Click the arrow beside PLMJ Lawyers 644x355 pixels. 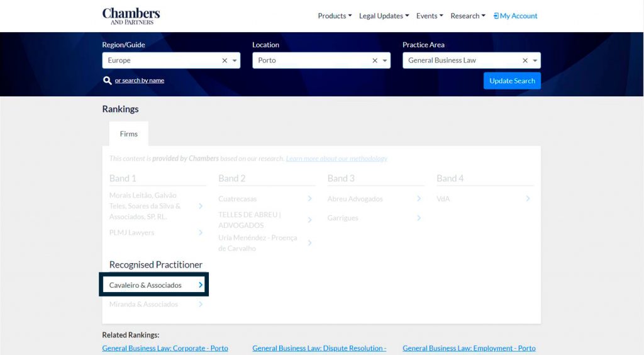coord(201,232)
